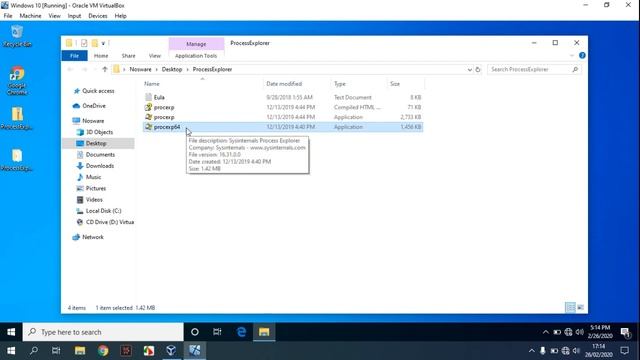
Task: Click the Forward navigation arrow in Explorer
Action: [84, 69]
